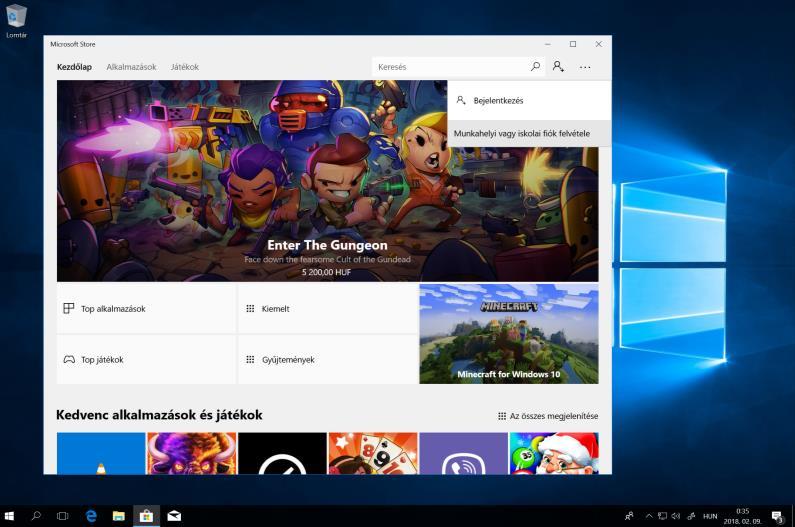Open the Action Center notifications icon
The image size is (795, 527).
(777, 516)
